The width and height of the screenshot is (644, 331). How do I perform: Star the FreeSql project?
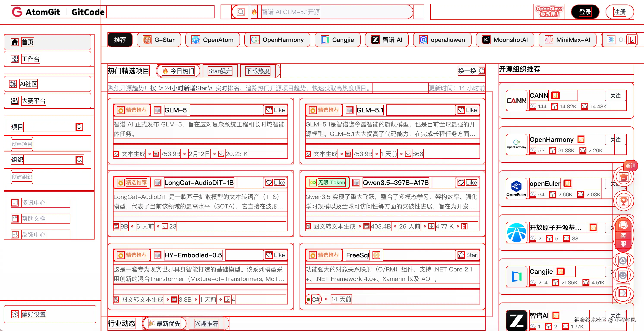point(467,255)
